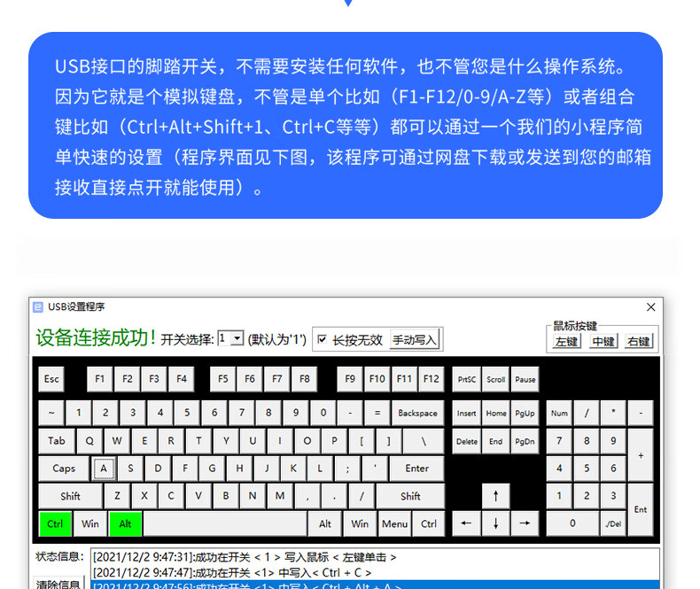Click the 右键 mouse button
The image size is (700, 589).
639,342
